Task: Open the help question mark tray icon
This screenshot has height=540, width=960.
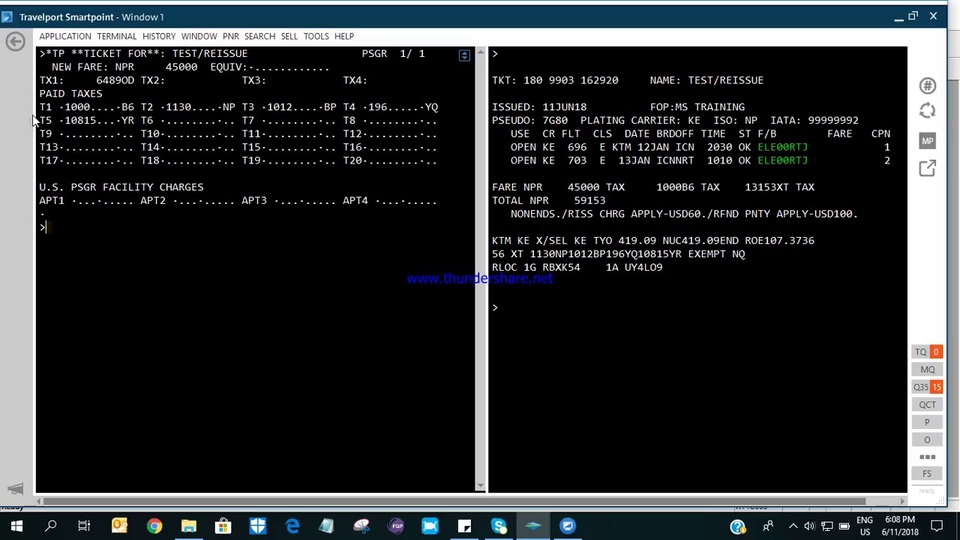Action: (x=738, y=526)
